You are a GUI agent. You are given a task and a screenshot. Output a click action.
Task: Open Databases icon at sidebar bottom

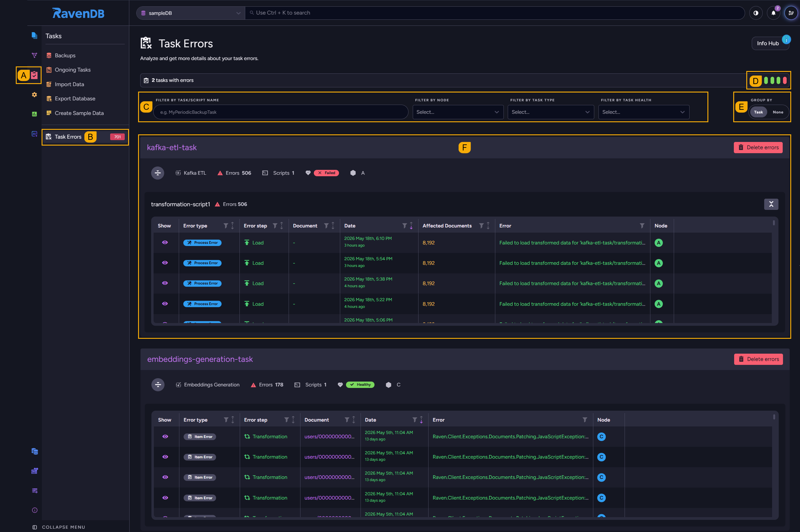pos(35,451)
